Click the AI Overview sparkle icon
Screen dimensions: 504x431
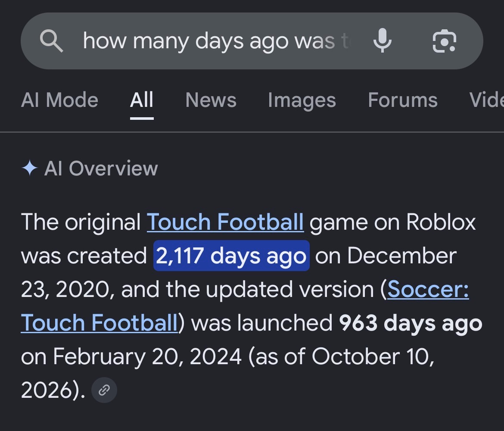coord(30,168)
